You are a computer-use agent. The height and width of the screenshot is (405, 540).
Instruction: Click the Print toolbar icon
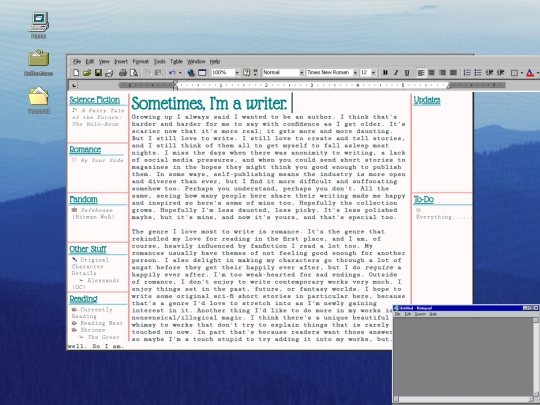[123, 73]
